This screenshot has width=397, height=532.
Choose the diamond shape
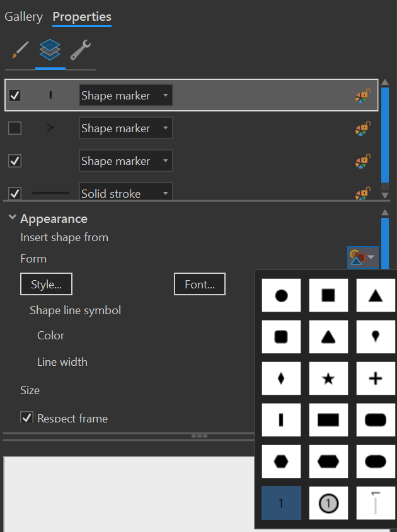[x=282, y=378]
